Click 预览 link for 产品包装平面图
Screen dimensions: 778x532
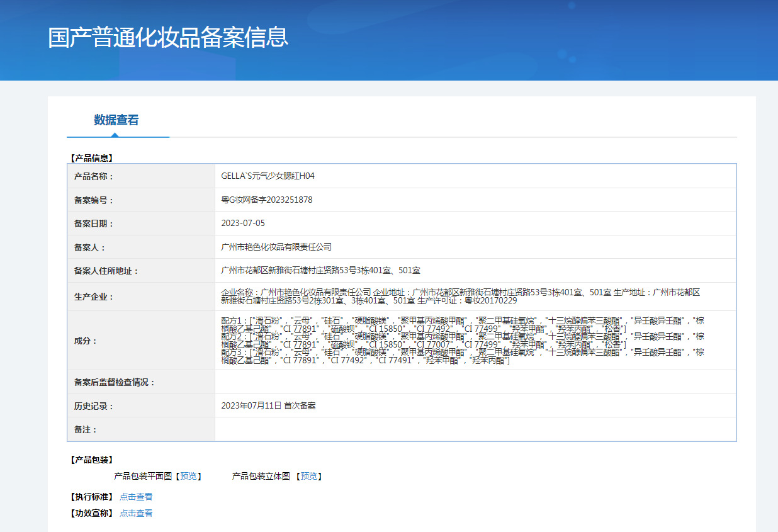tap(188, 477)
